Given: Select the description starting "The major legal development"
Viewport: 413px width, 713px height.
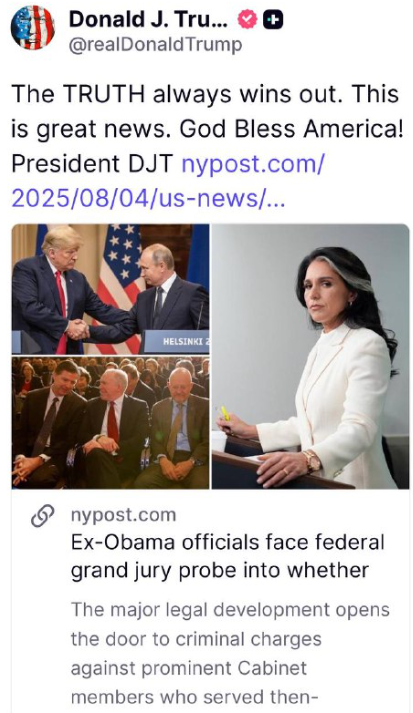Looking at the screenshot, I should pyautogui.click(x=230, y=653).
